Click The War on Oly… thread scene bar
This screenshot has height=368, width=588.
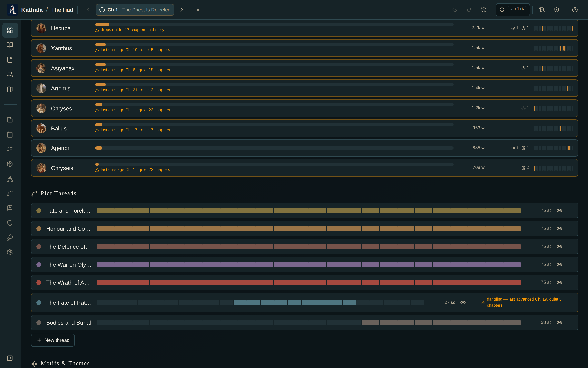tap(308, 265)
